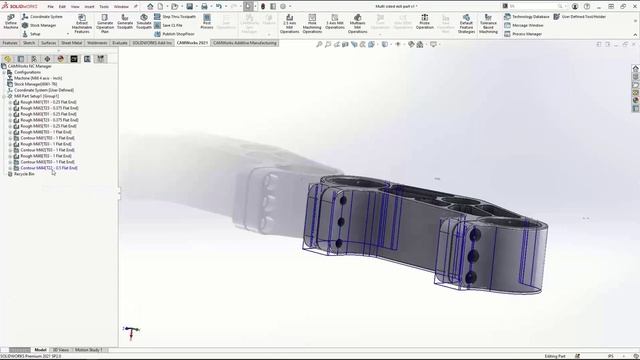Open the File menu
This screenshot has width=640, height=360.
(x=50, y=7)
